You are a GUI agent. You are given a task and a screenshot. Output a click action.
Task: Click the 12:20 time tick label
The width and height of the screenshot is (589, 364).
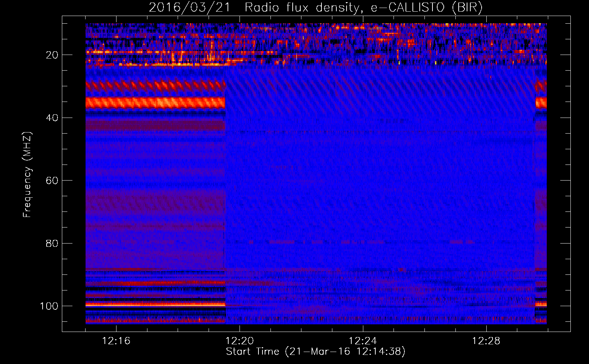(x=240, y=341)
